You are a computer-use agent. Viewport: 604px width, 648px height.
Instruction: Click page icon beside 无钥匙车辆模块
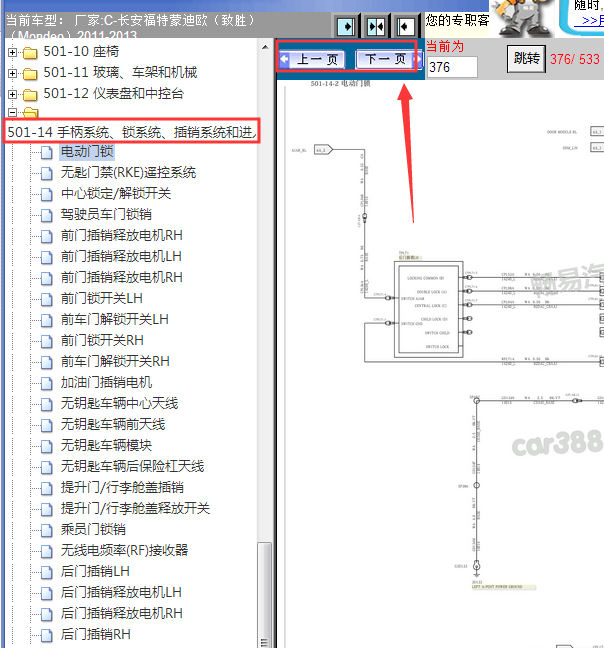point(47,446)
